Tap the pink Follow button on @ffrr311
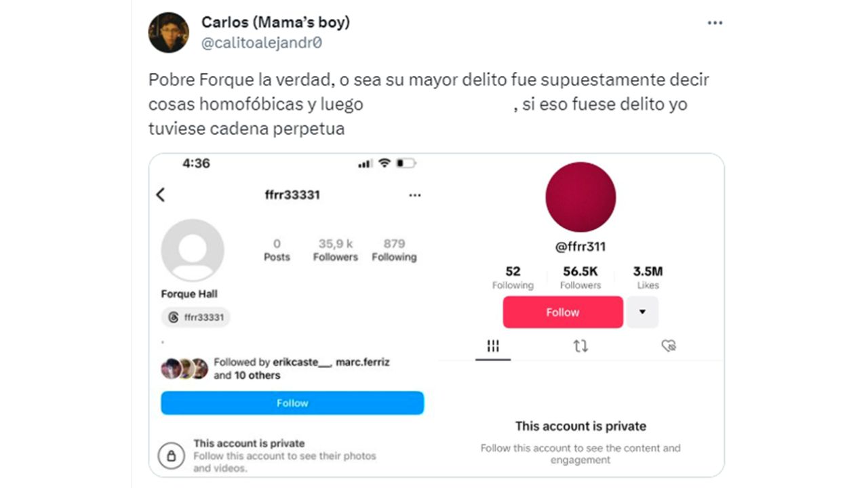Screen dimensions: 868x488 click(x=562, y=312)
